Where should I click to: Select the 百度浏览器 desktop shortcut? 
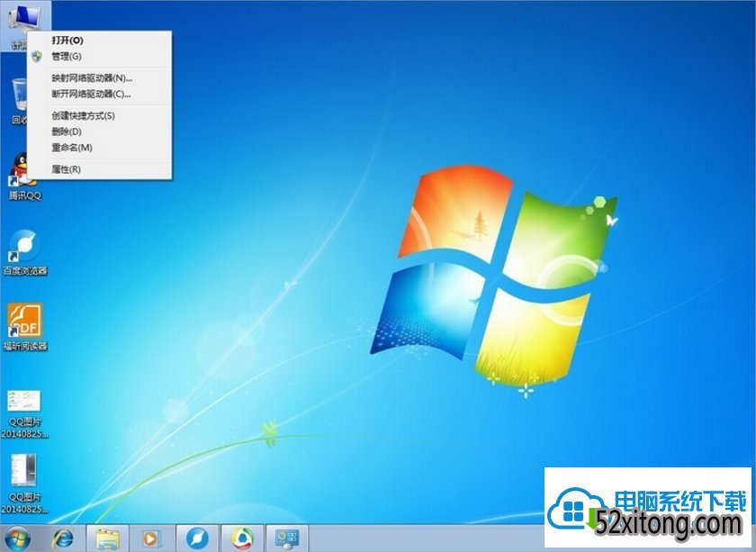[x=25, y=252]
